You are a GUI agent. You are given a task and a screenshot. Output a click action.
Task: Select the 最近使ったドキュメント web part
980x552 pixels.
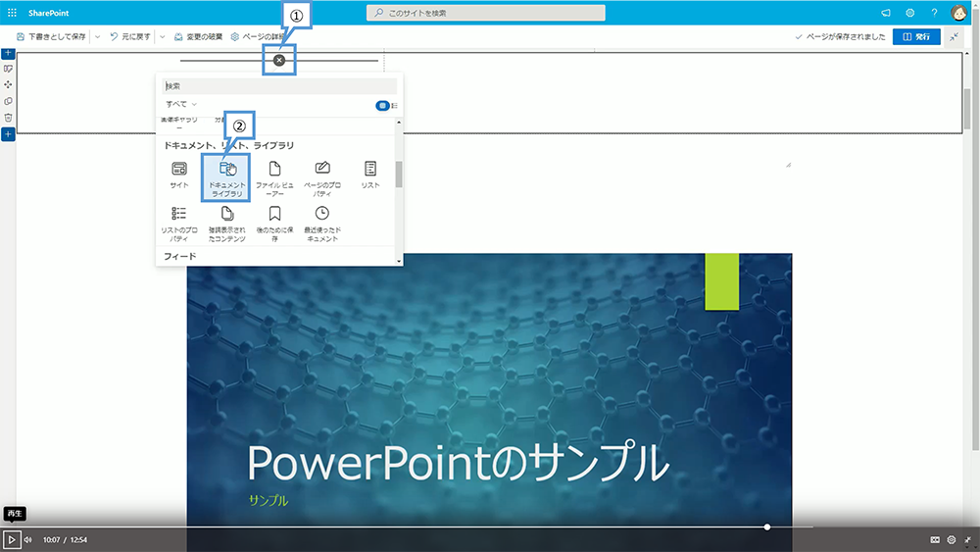pyautogui.click(x=322, y=224)
